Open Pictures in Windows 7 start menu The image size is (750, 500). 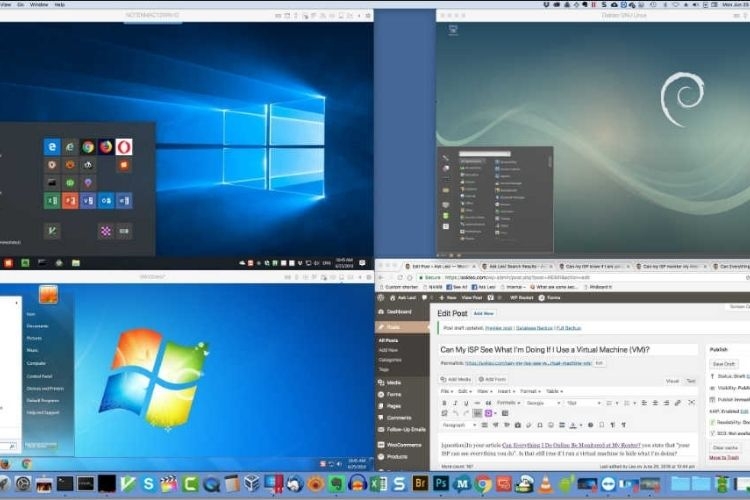click(x=34, y=338)
